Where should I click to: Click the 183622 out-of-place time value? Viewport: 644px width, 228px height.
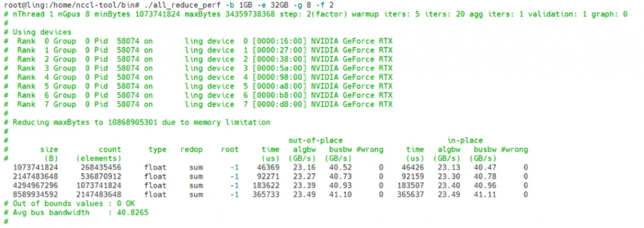266,185
